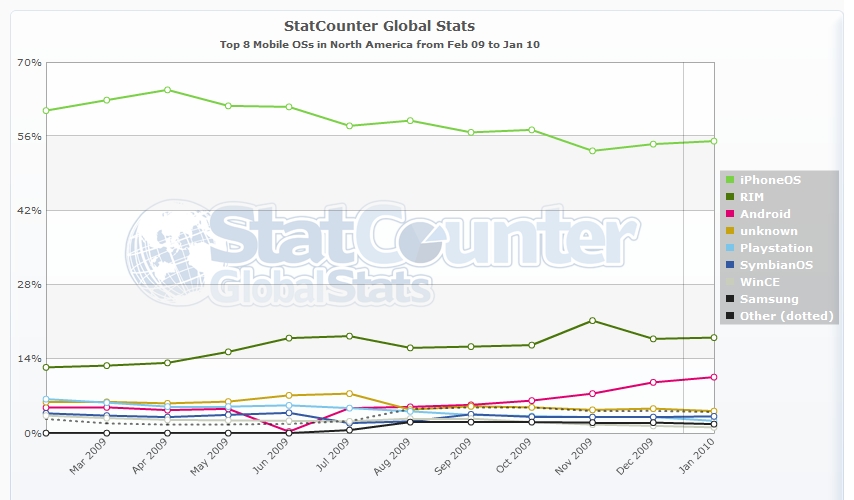
Task: Click the Android pink legend swatch
Action: tap(730, 214)
